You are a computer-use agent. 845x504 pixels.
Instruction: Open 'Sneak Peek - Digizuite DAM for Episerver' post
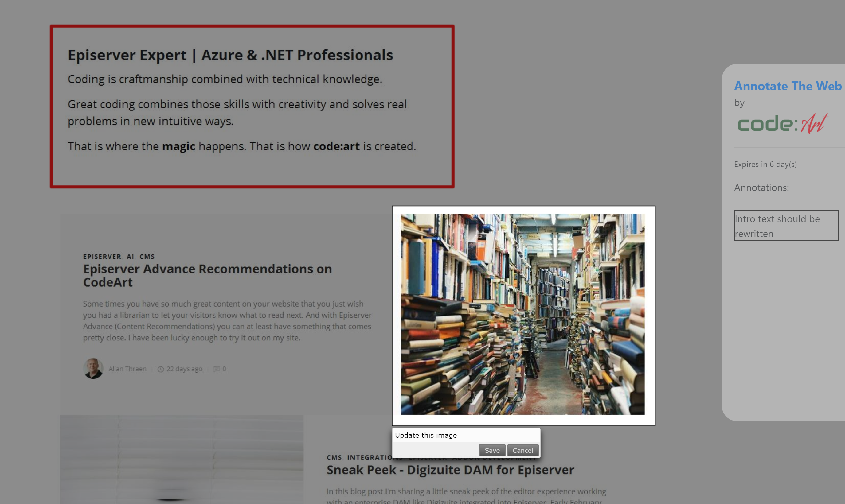click(x=450, y=470)
